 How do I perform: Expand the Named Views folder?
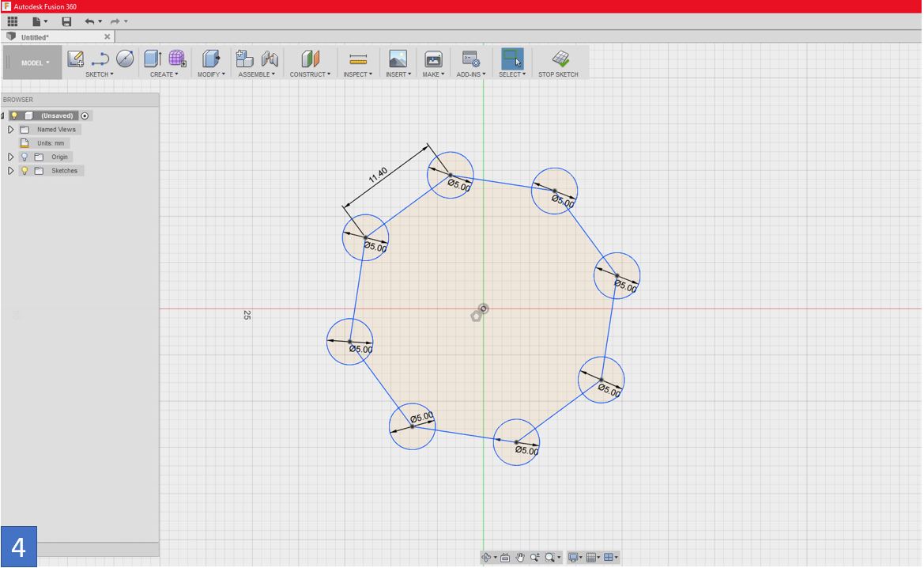(x=10, y=129)
